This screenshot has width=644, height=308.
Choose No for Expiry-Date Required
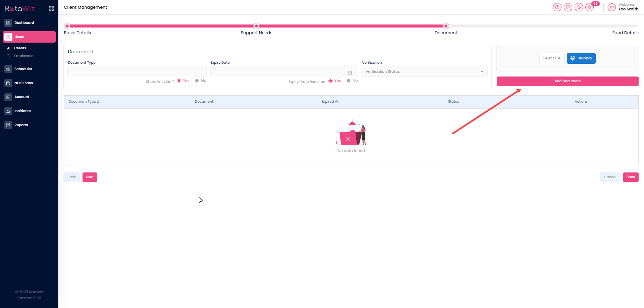click(x=349, y=81)
